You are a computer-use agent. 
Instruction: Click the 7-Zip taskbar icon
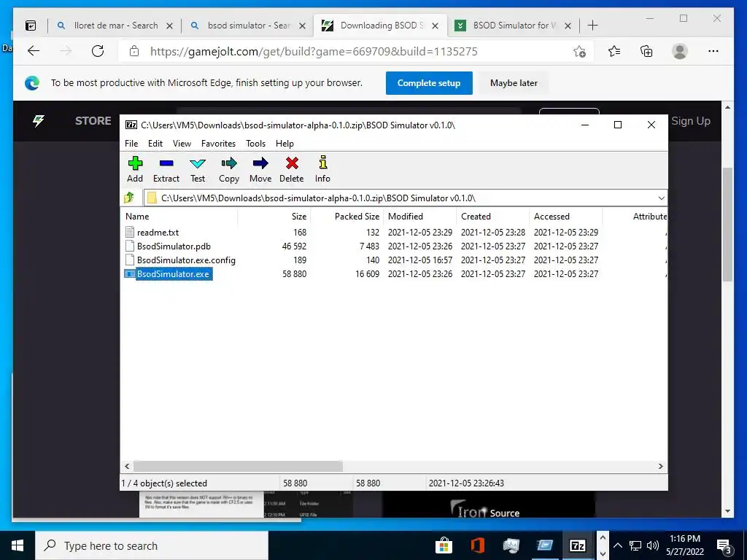(x=578, y=545)
